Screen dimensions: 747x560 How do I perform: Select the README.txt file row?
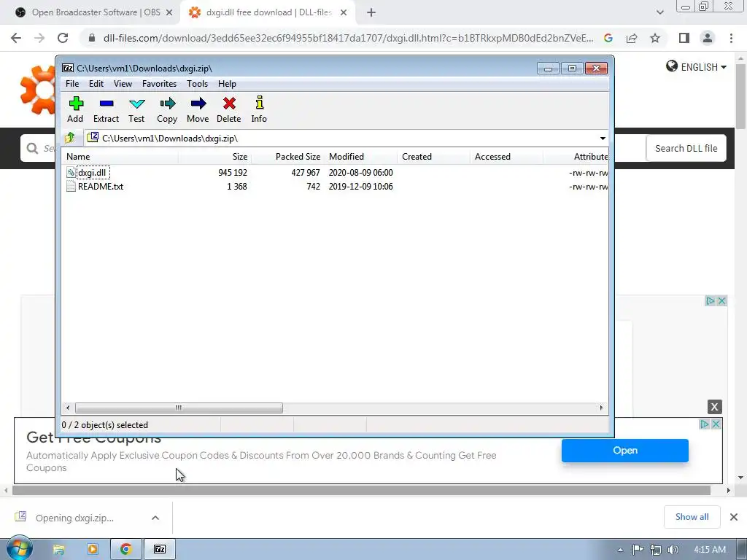335,186
